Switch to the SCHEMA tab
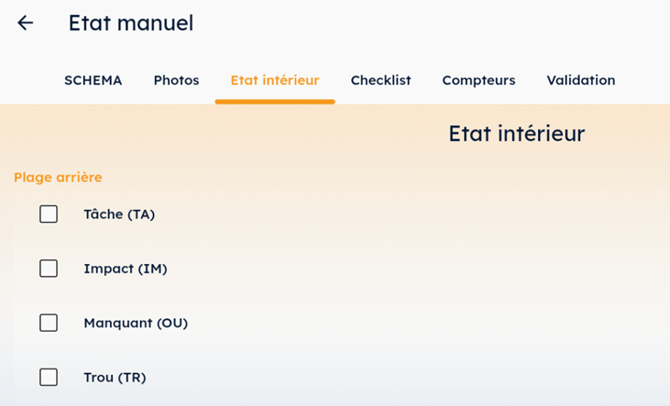This screenshot has width=670, height=406. (93, 80)
